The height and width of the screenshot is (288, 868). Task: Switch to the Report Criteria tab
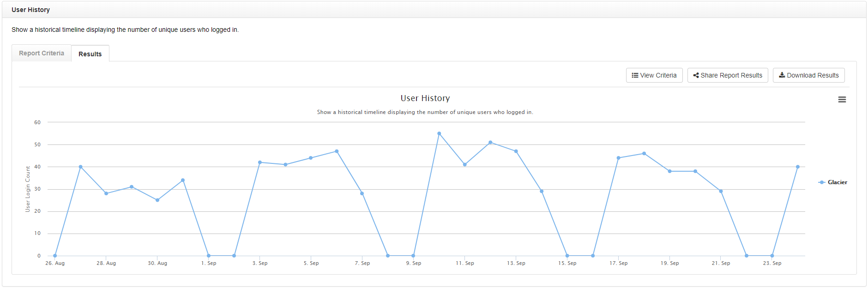pos(42,53)
